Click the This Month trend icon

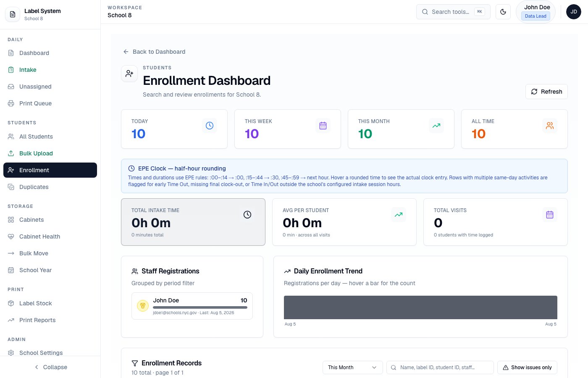coord(436,126)
